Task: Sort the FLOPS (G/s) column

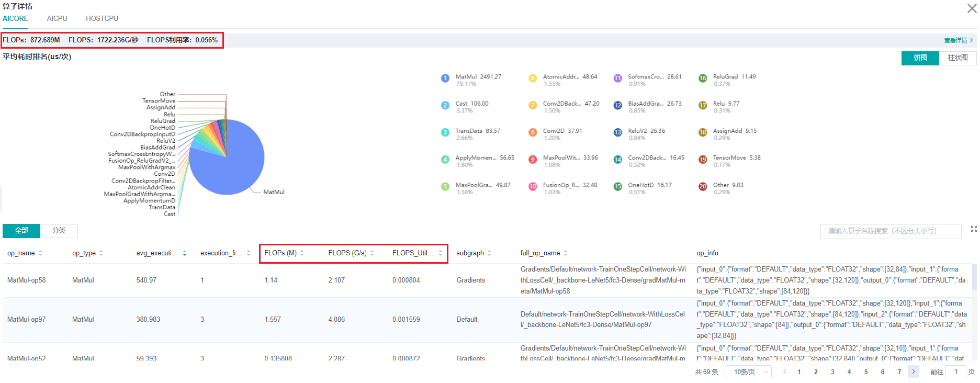Action: tap(372, 253)
